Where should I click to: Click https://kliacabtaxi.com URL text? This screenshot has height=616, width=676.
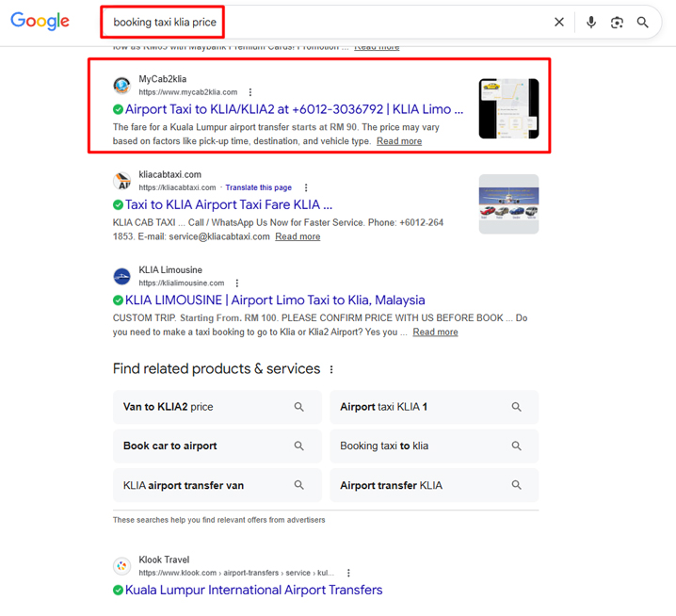(x=177, y=187)
